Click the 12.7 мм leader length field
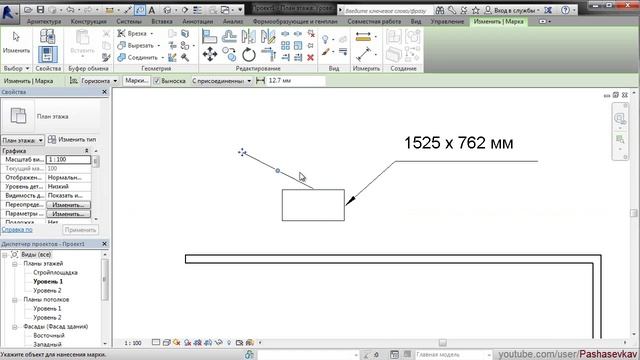 pos(296,81)
